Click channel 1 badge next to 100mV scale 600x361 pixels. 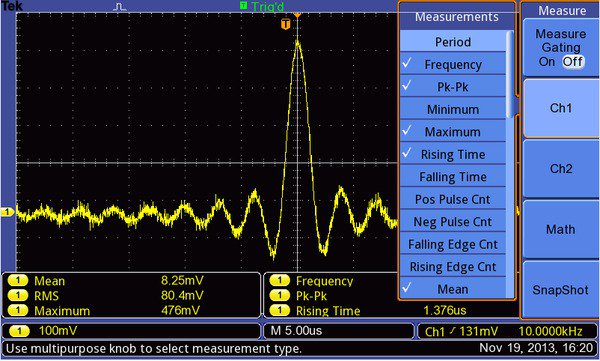pos(19,331)
